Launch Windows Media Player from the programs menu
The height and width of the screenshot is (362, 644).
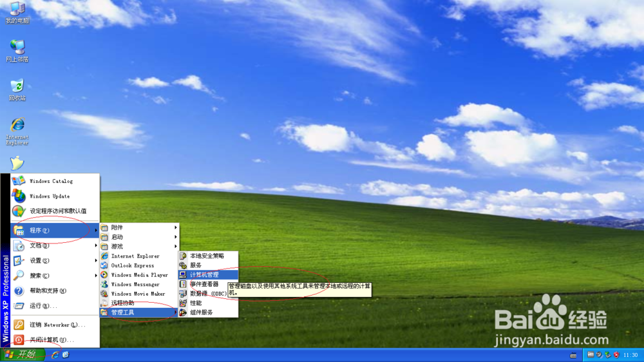(x=139, y=274)
